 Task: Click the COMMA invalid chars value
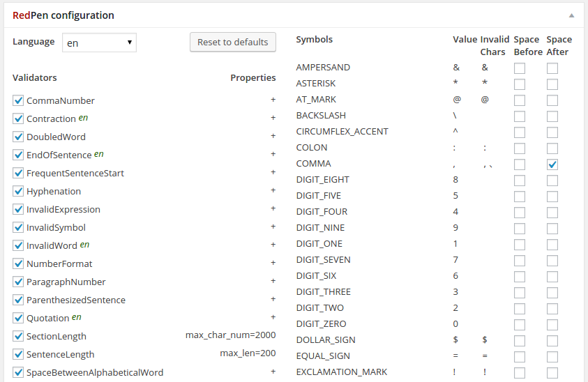pyautogui.click(x=488, y=165)
